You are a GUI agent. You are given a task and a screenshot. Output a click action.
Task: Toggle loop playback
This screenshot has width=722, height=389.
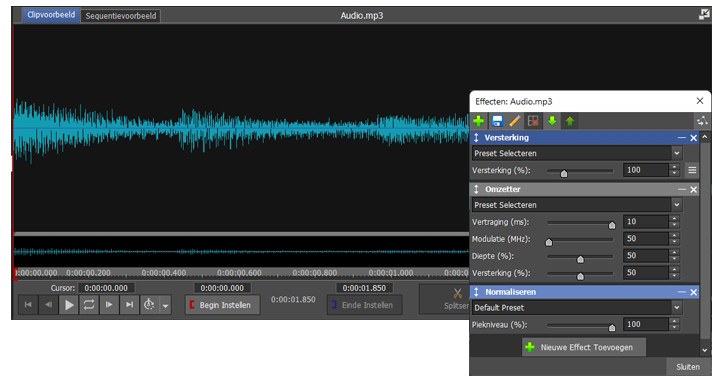pyautogui.click(x=89, y=305)
